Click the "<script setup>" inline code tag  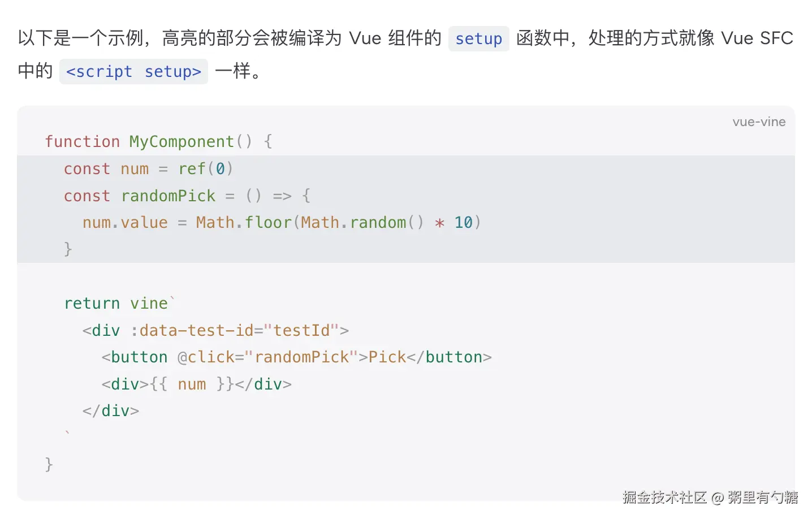(x=133, y=72)
